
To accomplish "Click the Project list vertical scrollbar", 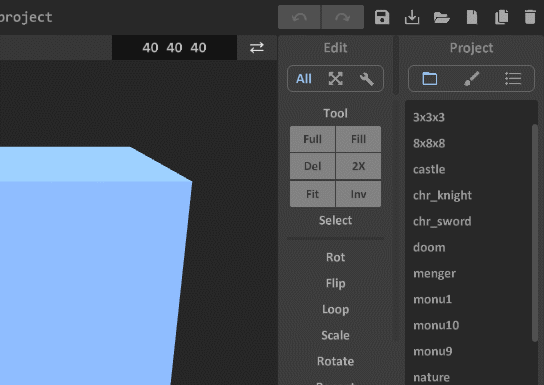I will tap(535, 232).
